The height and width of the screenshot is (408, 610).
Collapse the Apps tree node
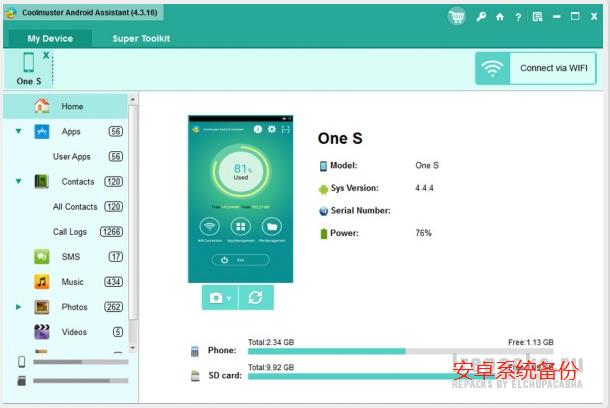18,131
